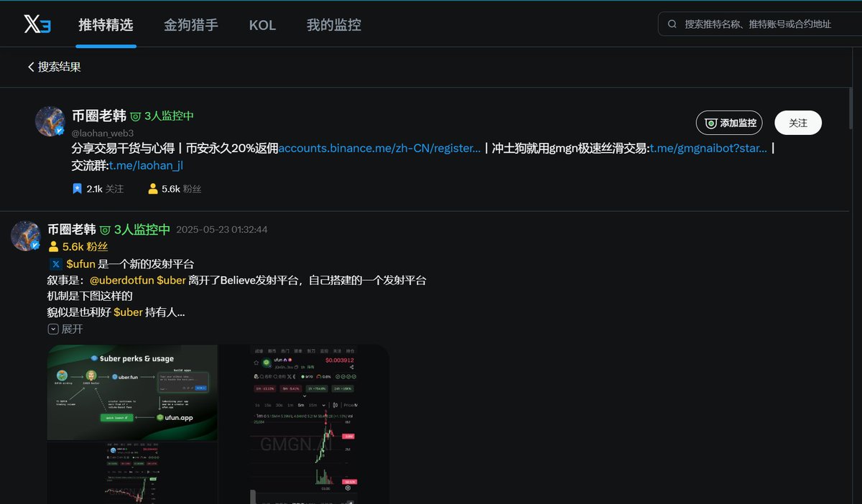Click the @laohan_web3 handle
862x504 pixels.
[x=103, y=133]
